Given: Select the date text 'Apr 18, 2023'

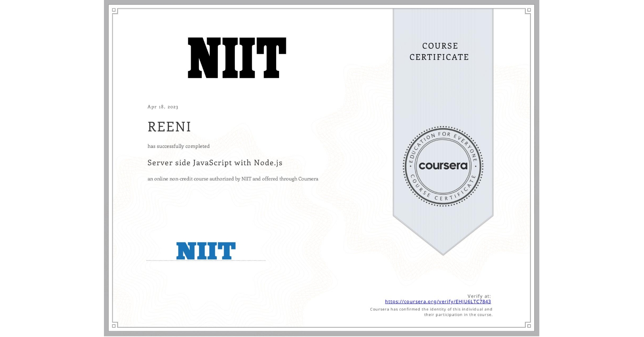Looking at the screenshot, I should 163,107.
